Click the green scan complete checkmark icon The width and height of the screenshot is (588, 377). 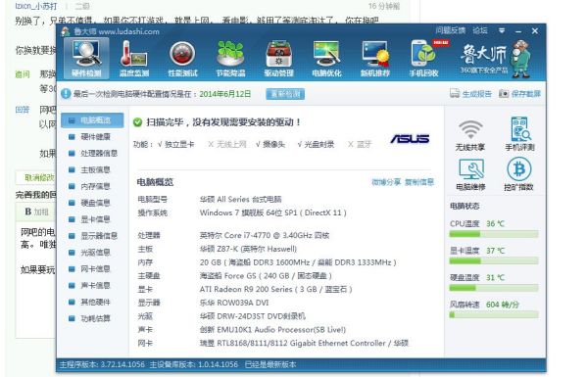137,122
